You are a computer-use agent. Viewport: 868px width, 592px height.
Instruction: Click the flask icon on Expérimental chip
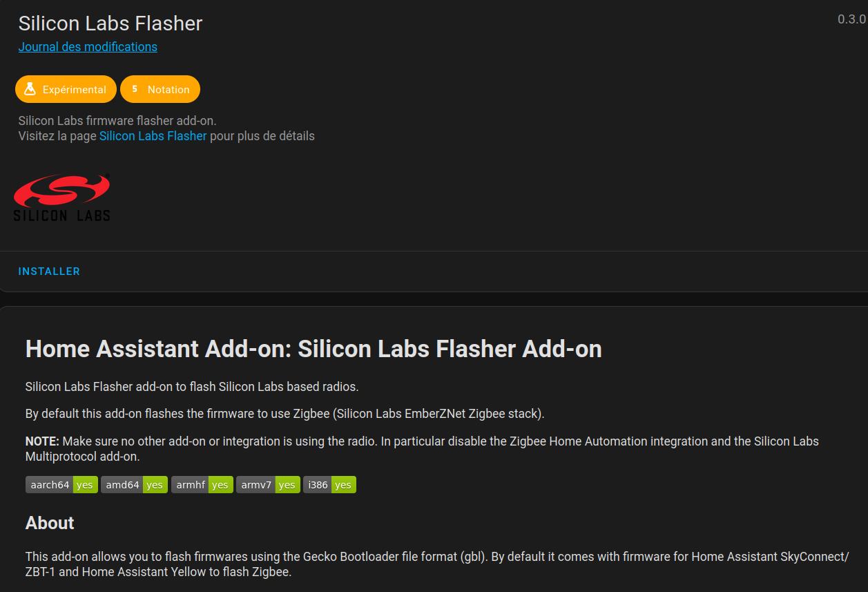pos(30,89)
